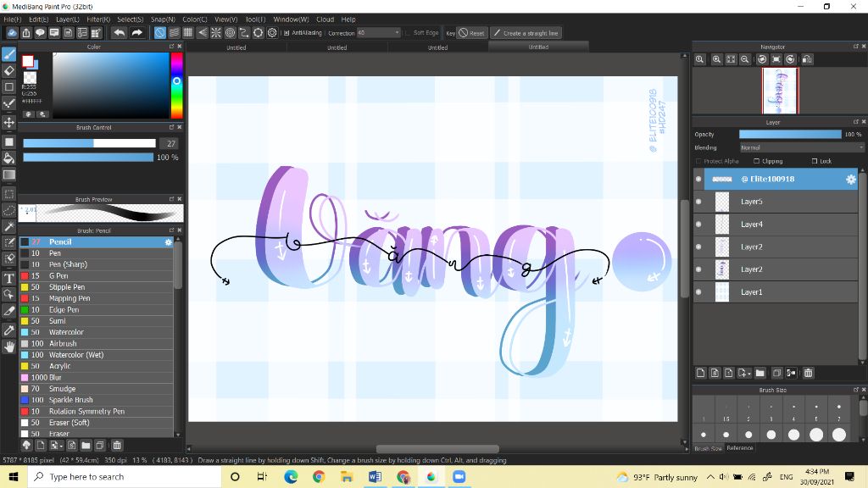Select the G Pen brush
868x488 pixels.
coord(97,275)
